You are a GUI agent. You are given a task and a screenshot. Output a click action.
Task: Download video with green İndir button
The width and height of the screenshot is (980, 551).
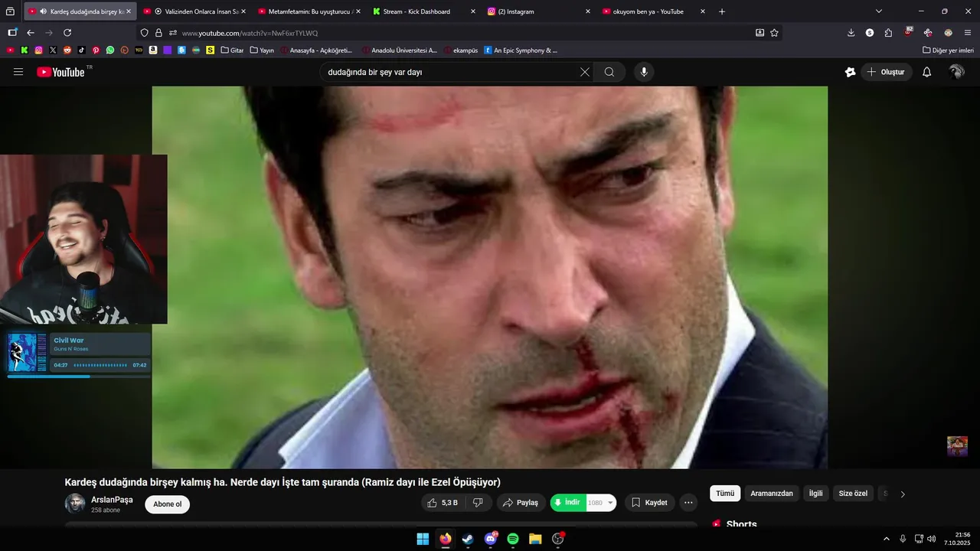coord(568,503)
